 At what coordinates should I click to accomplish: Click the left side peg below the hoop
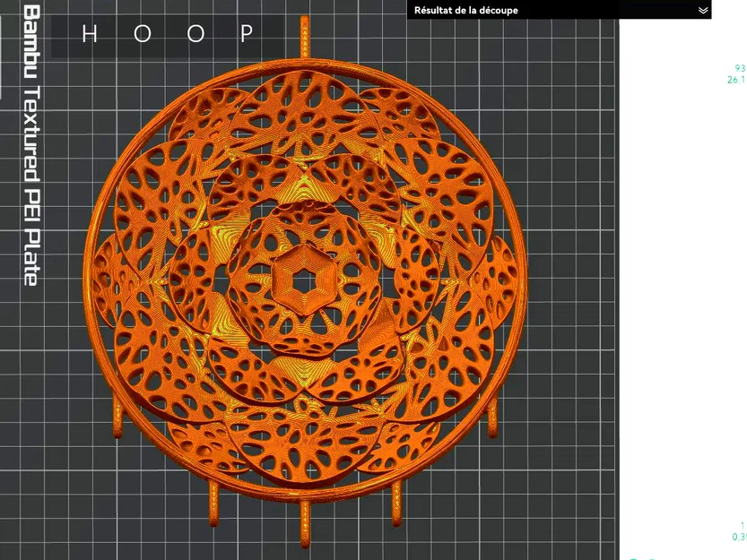(x=117, y=418)
